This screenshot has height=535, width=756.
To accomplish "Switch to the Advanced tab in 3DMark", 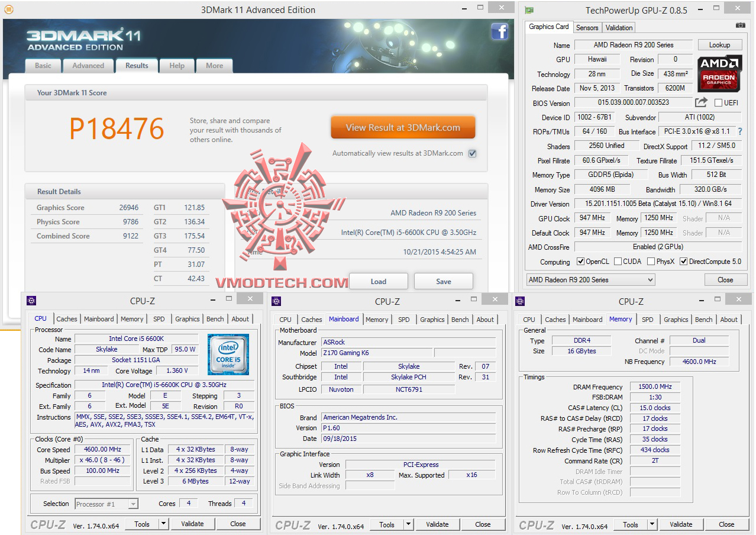I will click(88, 66).
